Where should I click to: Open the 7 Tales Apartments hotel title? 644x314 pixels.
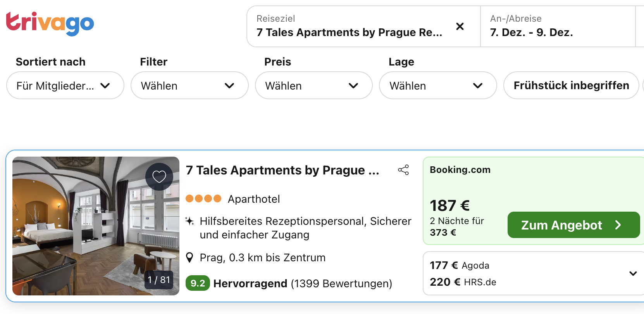(x=282, y=170)
